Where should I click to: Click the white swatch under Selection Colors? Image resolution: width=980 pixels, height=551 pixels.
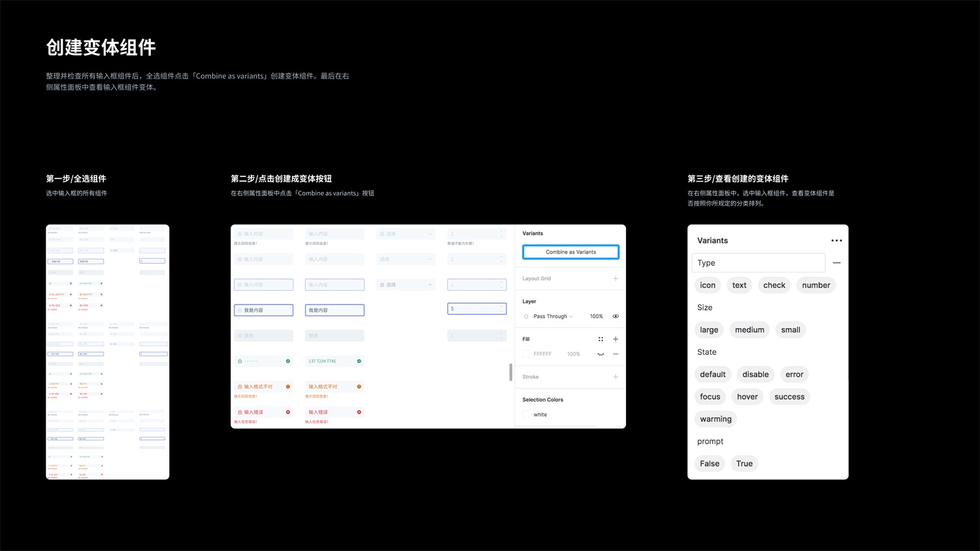tap(527, 414)
